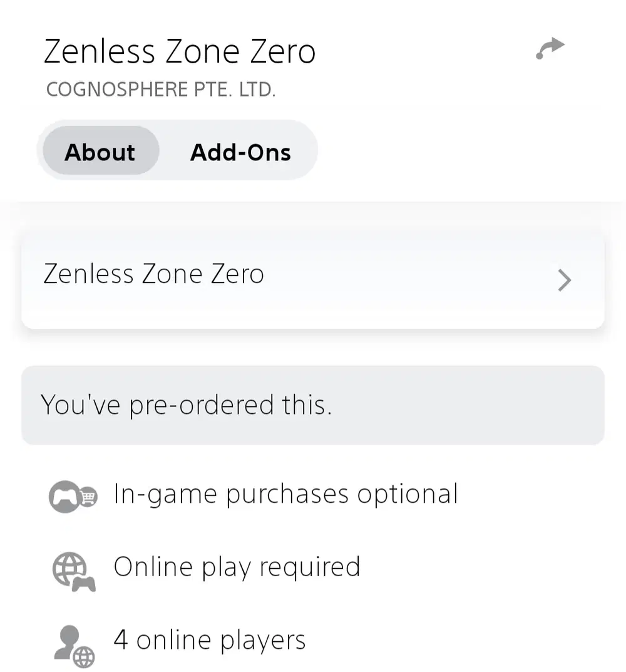
Task: Expand the Zenless Zone Zero card chevron
Action: click(564, 281)
